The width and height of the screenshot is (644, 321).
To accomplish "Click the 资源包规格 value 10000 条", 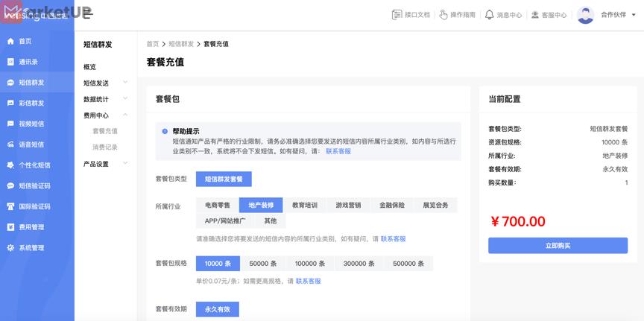I will click(x=615, y=142).
